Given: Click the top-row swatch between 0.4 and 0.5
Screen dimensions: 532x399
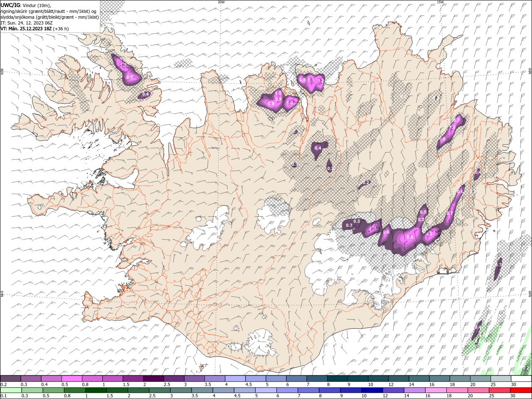Looking at the screenshot, I should [x=51, y=379].
